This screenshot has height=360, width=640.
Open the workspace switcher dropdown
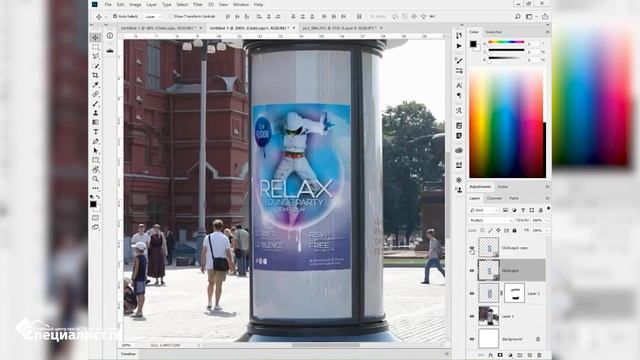pyautogui.click(x=530, y=17)
